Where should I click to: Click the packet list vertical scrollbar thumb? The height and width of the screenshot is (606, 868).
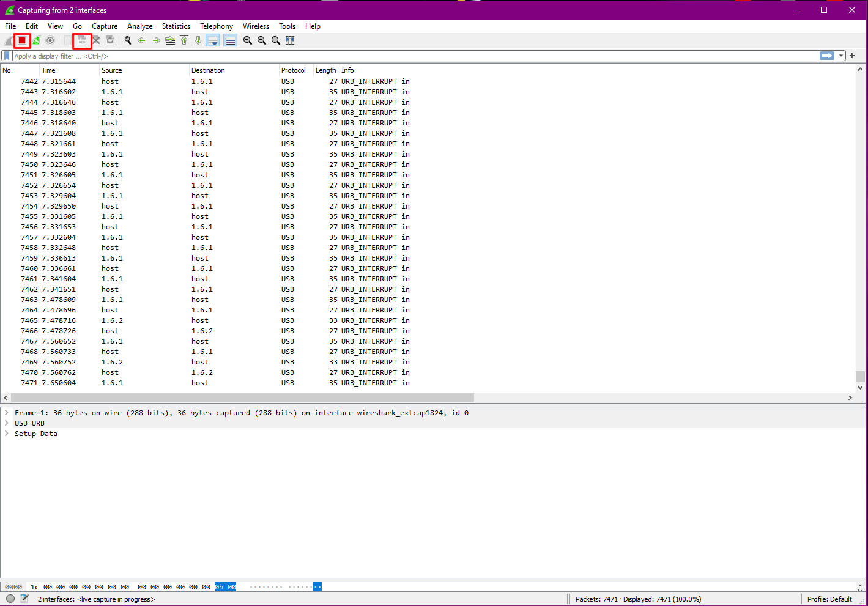860,376
